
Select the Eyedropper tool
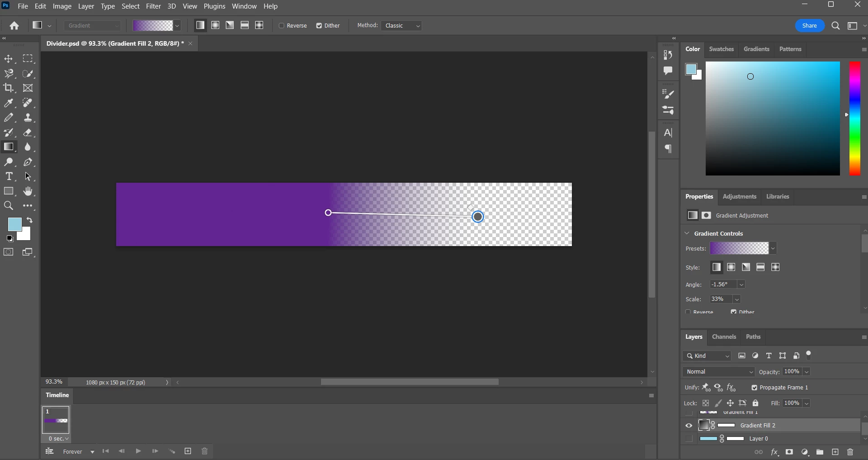pyautogui.click(x=9, y=103)
